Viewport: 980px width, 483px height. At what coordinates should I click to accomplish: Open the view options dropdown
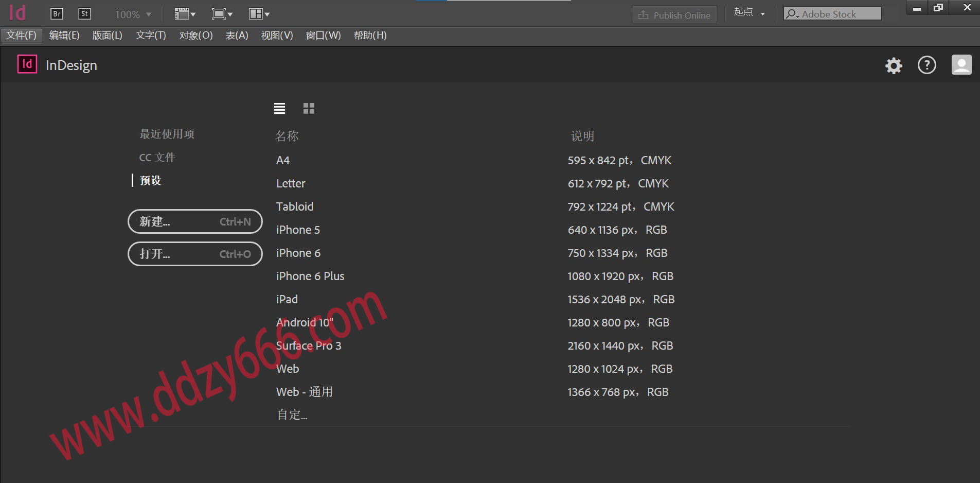(x=185, y=14)
